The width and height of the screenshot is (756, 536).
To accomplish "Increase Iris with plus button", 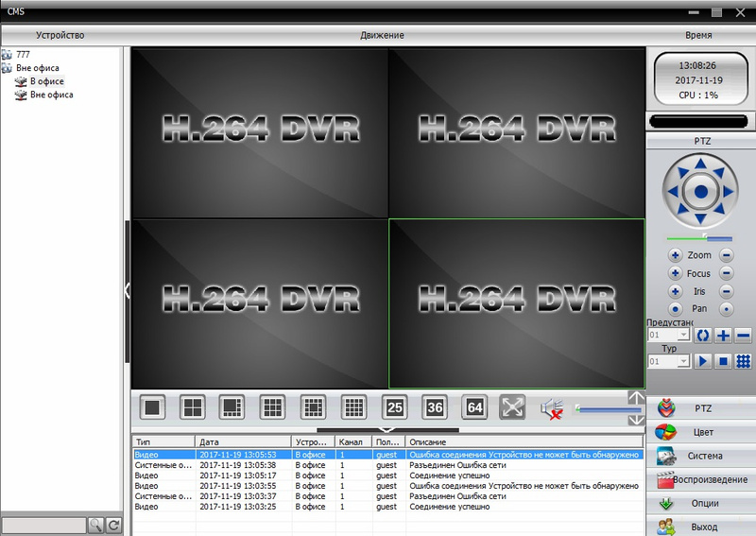I will point(675,291).
